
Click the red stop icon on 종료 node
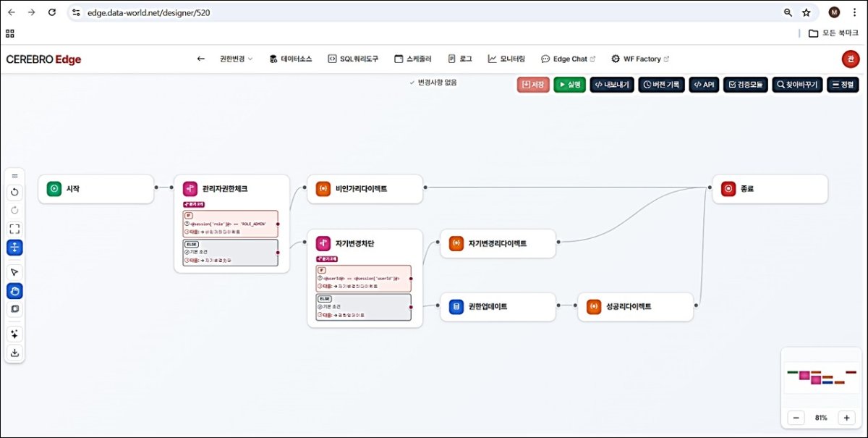coord(728,189)
